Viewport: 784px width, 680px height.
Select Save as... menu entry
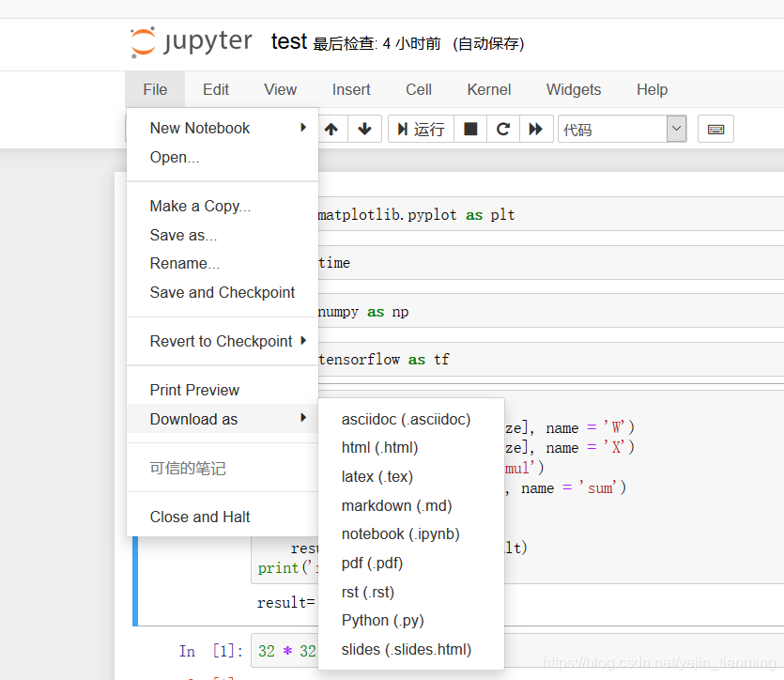click(223, 235)
